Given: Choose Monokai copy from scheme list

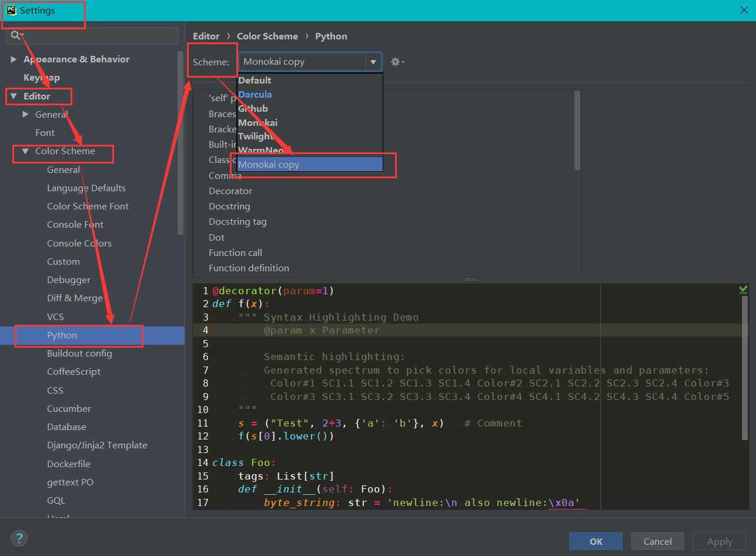Looking at the screenshot, I should tap(269, 165).
